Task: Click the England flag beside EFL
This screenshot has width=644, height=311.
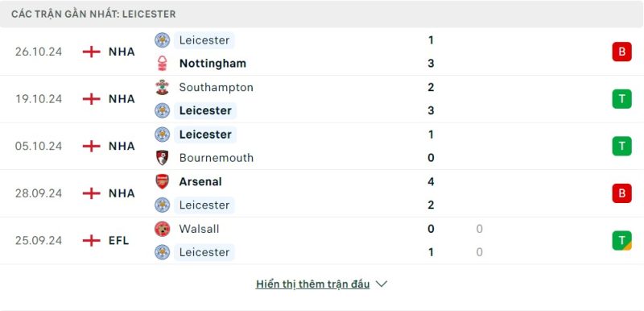Action: coord(92,240)
